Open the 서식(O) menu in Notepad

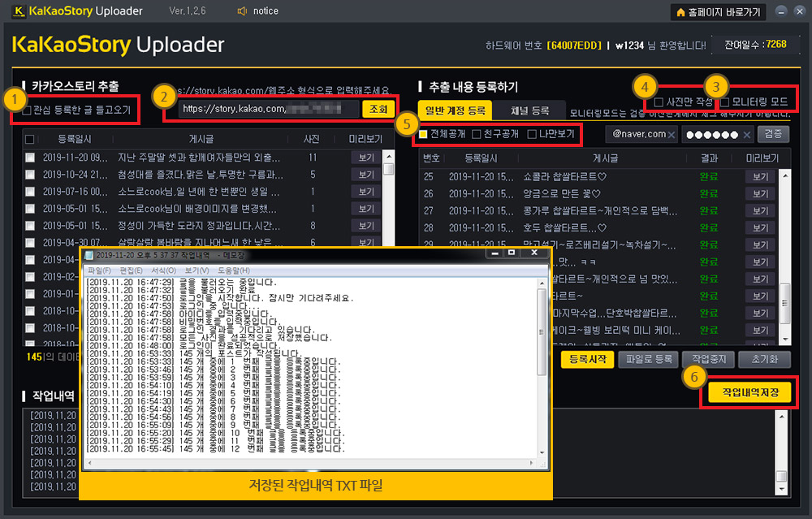point(163,270)
